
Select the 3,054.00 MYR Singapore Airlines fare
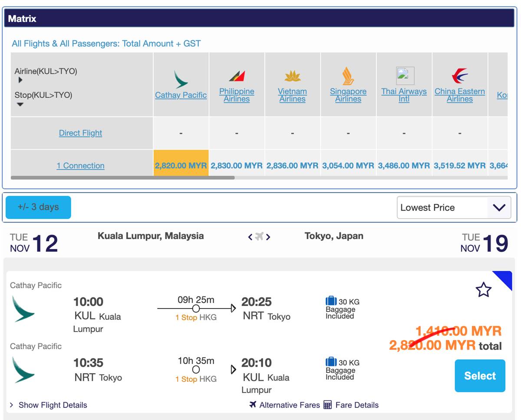[x=348, y=166]
